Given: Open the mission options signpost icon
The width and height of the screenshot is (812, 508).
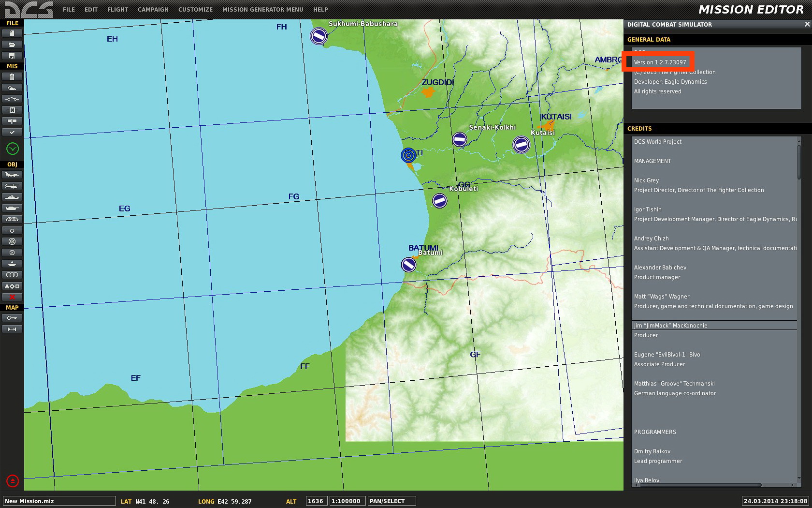Looking at the screenshot, I should click(12, 121).
